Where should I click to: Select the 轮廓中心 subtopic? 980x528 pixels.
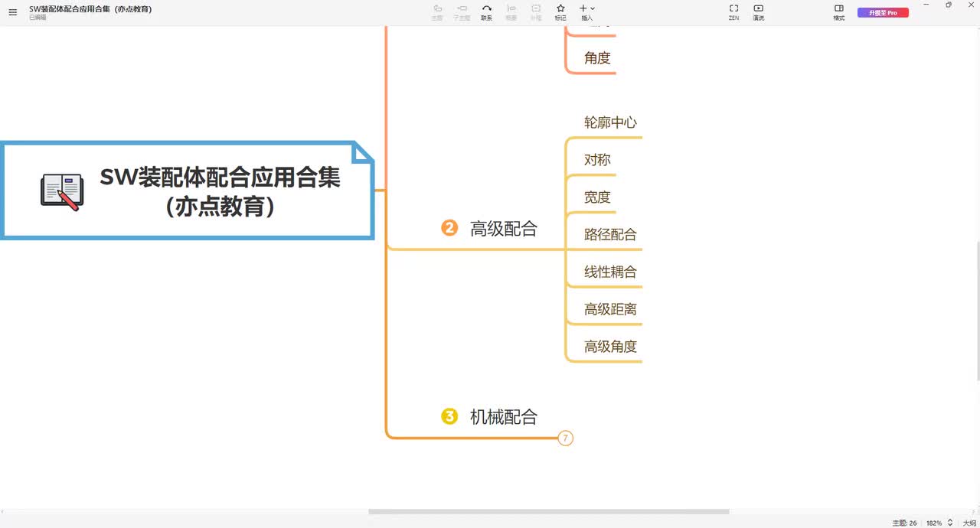pyautogui.click(x=610, y=122)
